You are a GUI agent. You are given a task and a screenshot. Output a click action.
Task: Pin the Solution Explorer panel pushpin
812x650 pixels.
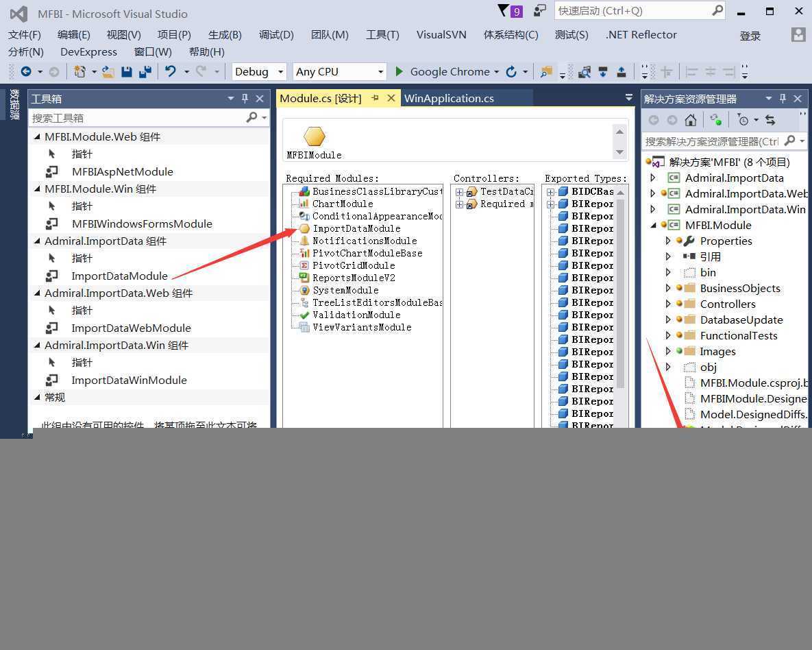click(783, 99)
